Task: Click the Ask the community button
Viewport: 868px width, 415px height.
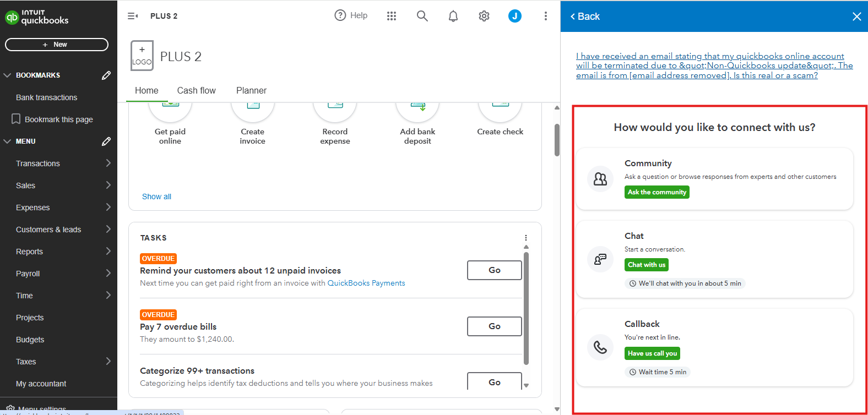Action: pos(657,192)
